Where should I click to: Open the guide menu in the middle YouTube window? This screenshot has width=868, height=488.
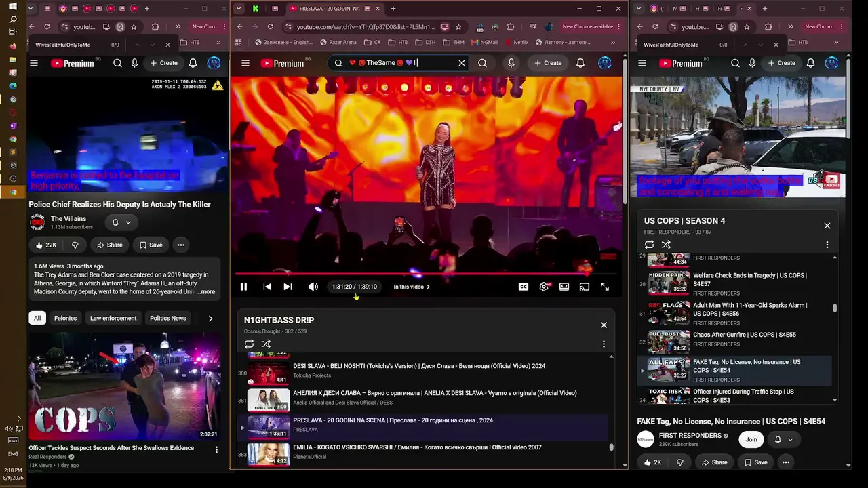[245, 63]
